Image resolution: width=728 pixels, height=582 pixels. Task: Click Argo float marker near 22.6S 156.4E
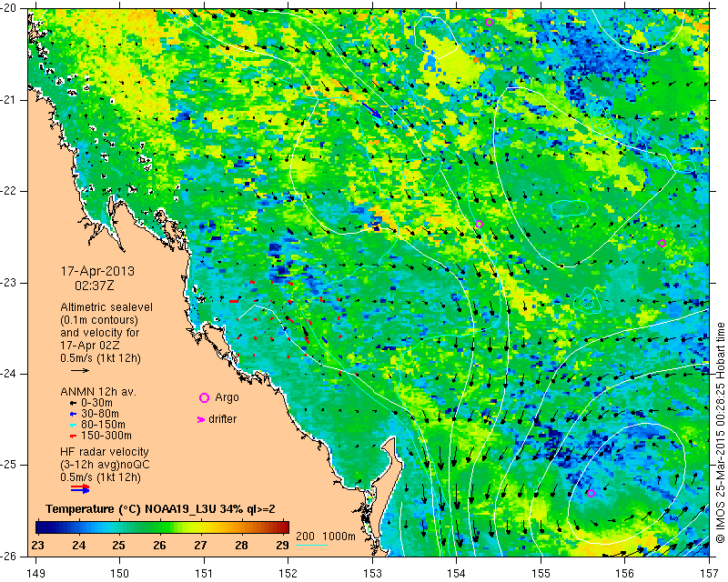pyautogui.click(x=662, y=243)
